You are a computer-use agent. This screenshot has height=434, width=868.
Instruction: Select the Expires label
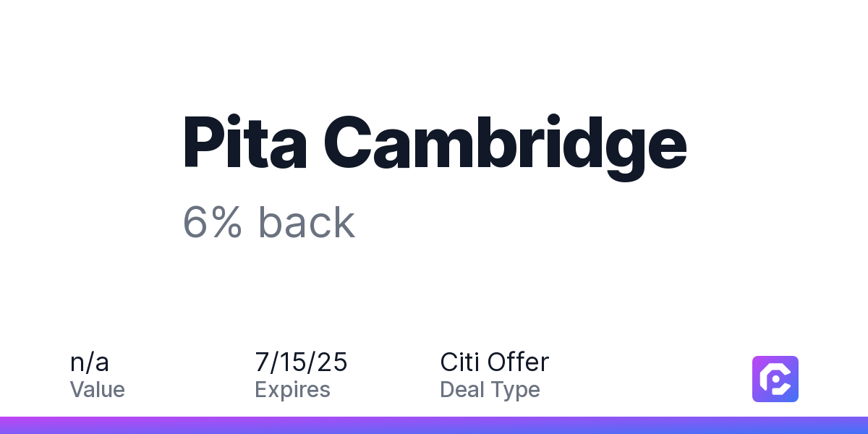292,390
